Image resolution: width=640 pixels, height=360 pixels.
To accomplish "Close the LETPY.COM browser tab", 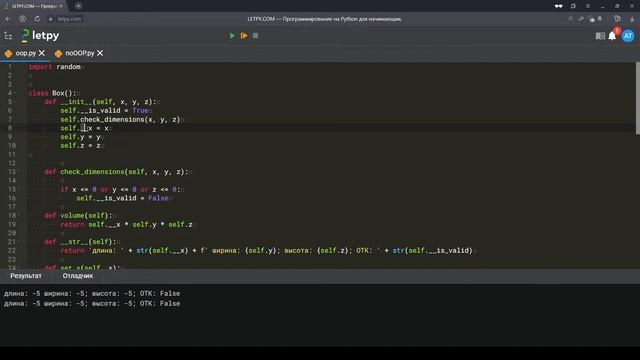I will click(x=61, y=6).
